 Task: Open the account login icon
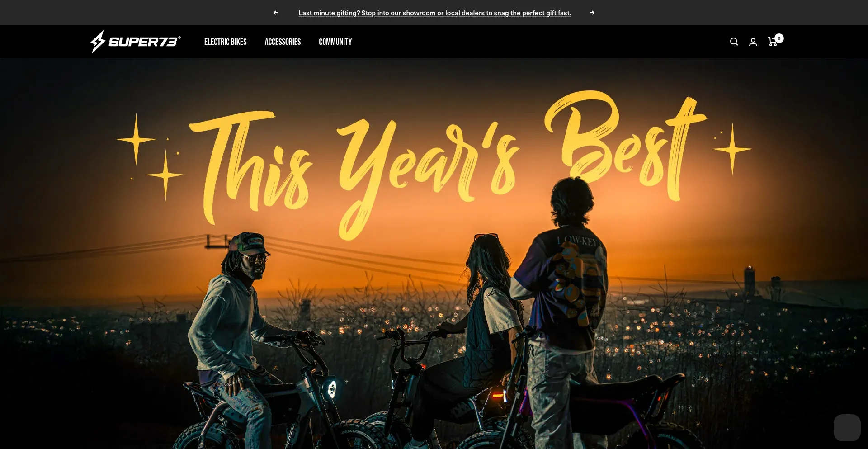coord(753,42)
